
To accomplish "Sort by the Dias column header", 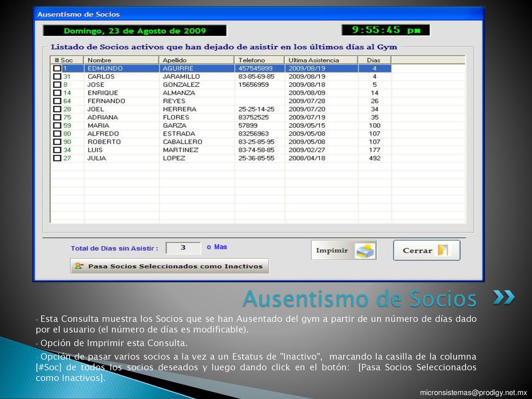I will [375, 60].
